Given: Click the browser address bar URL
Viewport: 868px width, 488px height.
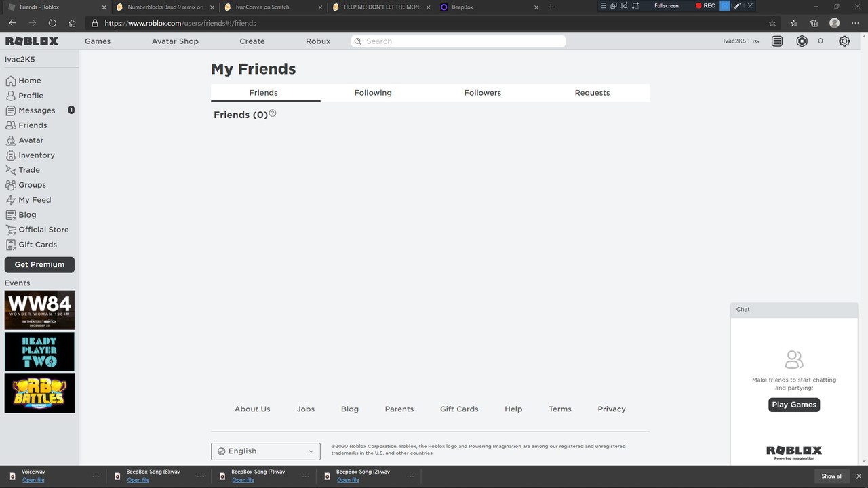Looking at the screenshot, I should click(180, 23).
